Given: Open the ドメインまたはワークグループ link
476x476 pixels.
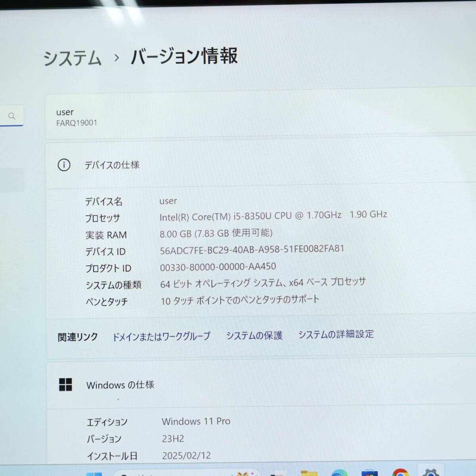Looking at the screenshot, I should coord(161,337).
